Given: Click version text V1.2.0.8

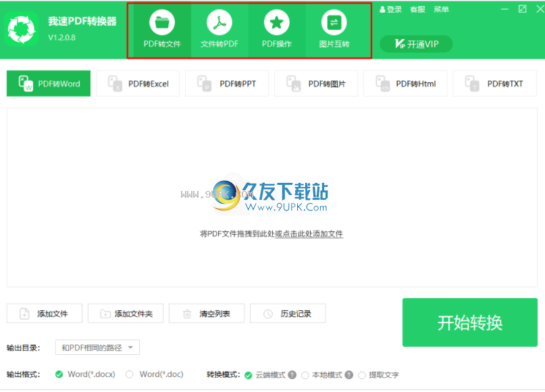Looking at the screenshot, I should 62,38.
